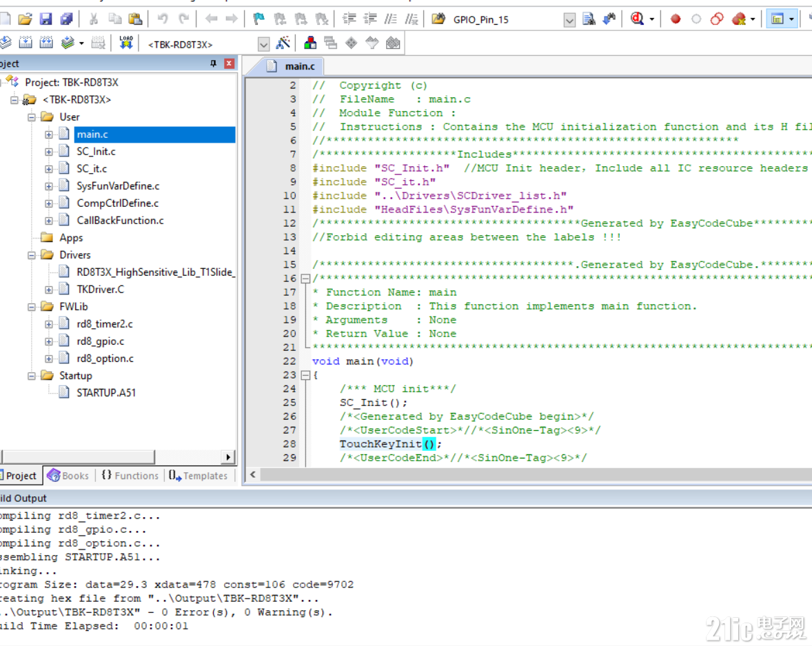812x646 pixels.
Task: Switch to the Templates tab
Action: (198, 476)
